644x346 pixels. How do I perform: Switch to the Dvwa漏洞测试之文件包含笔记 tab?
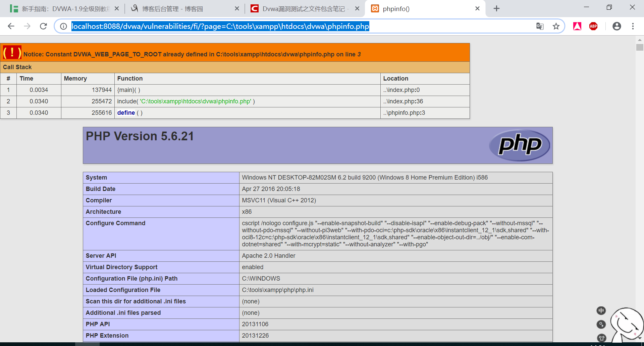[x=304, y=9]
